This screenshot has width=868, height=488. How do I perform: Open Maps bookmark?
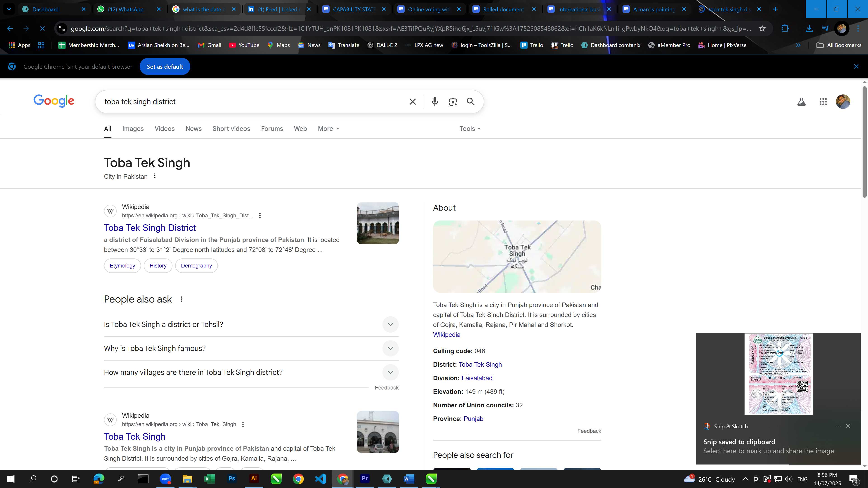(x=278, y=45)
